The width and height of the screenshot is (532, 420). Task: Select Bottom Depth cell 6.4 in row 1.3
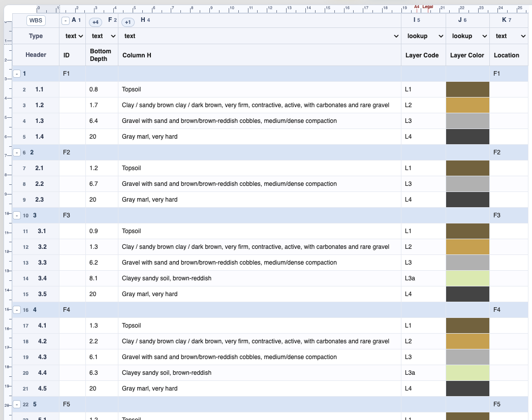click(102, 121)
